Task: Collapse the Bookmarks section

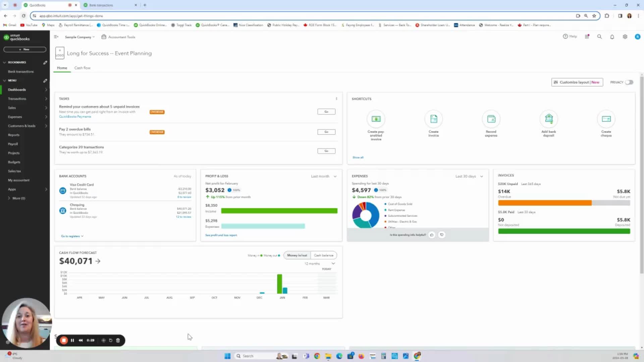Action: [4, 62]
